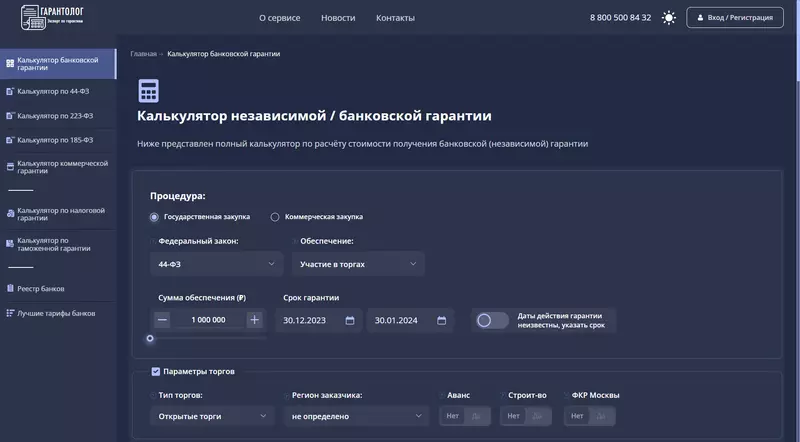Screen dimensions: 800x442
Task: Open Калькулятор по 44-ФЗ sidebar item
Action: click(58, 91)
